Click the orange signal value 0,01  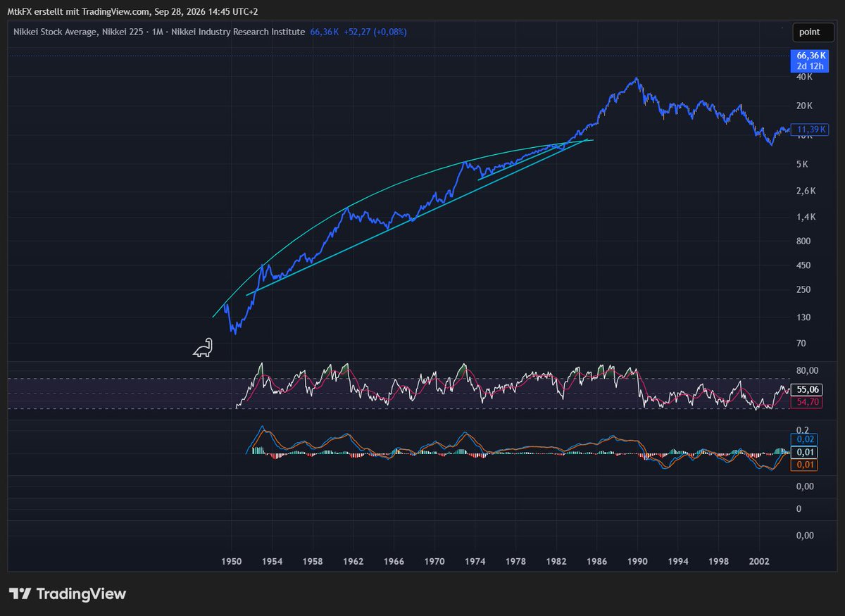803,465
